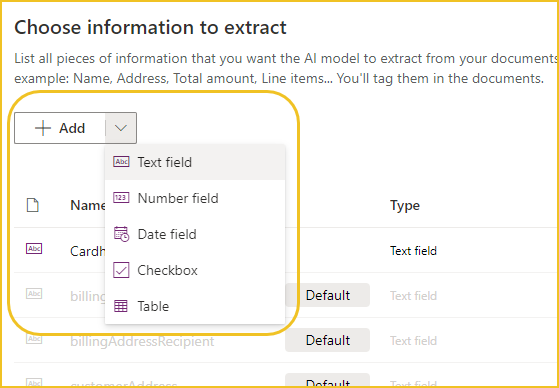Viewport: 559px width, 388px height.
Task: Click Default button for billingAddressRecipient
Action: [328, 340]
